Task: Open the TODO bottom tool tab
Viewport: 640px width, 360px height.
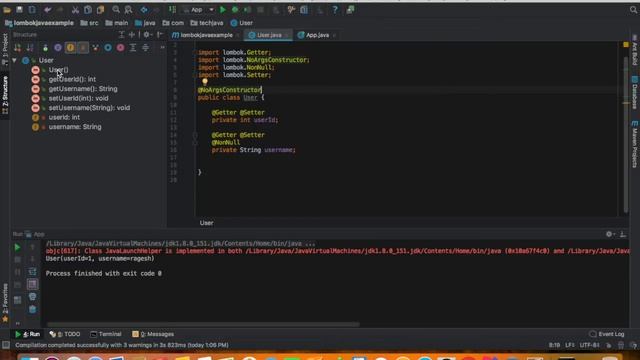Action: point(65,334)
